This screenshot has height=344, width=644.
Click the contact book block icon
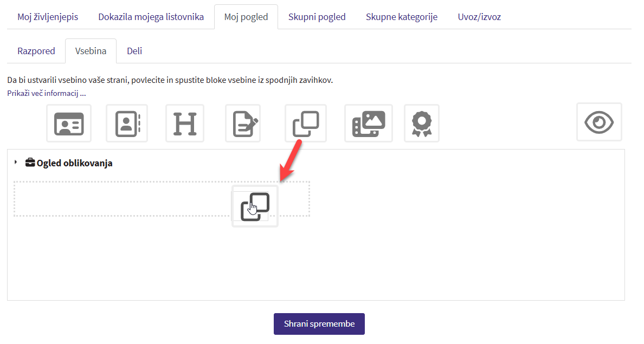tap(127, 124)
